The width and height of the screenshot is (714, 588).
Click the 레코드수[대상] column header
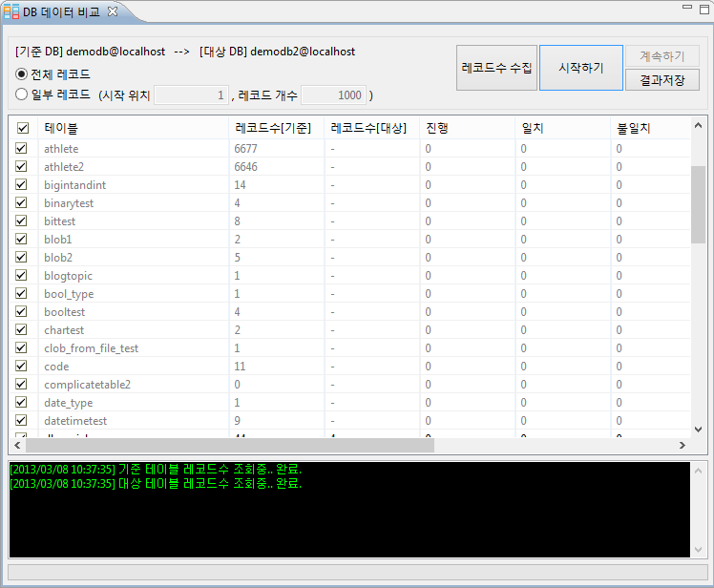coord(372,128)
